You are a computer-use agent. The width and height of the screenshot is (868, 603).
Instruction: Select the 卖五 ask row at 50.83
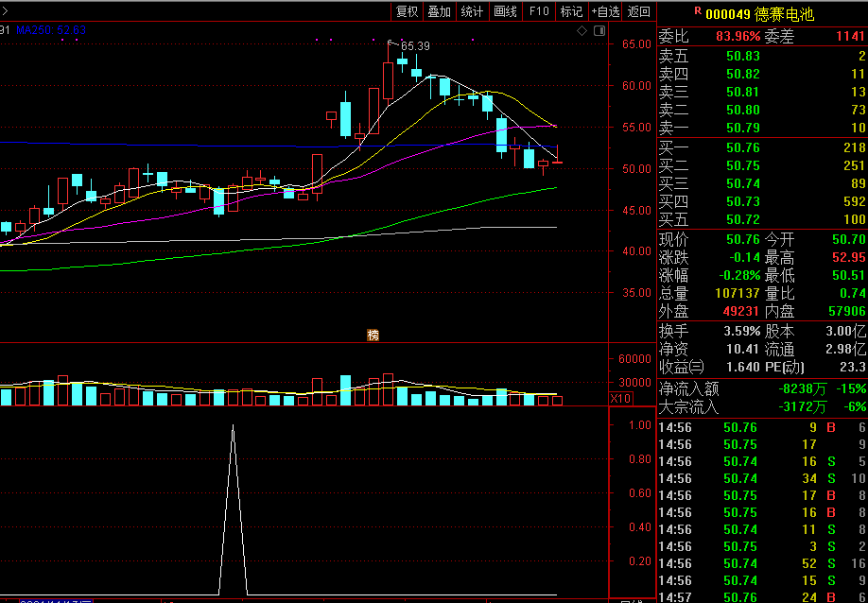[762, 56]
